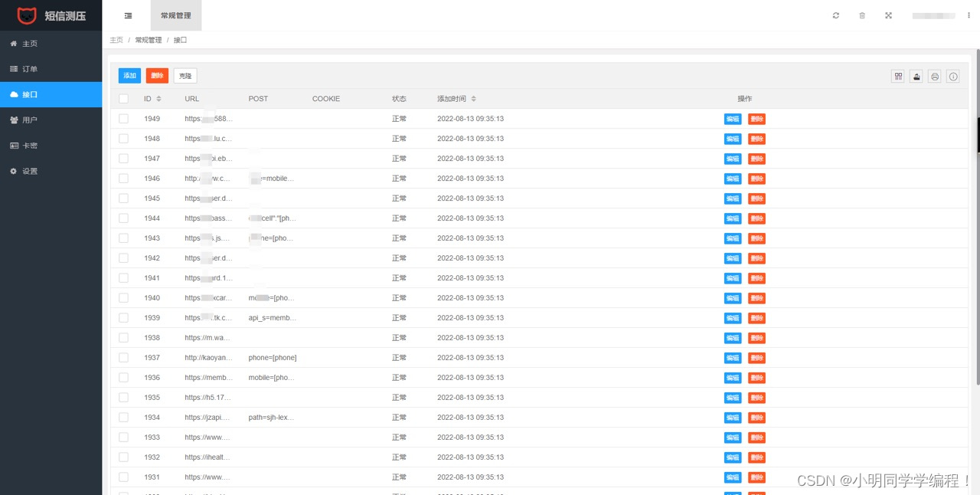Screen dimensions: 980x495
Task: Print the table using the printer icon
Action: pos(935,76)
